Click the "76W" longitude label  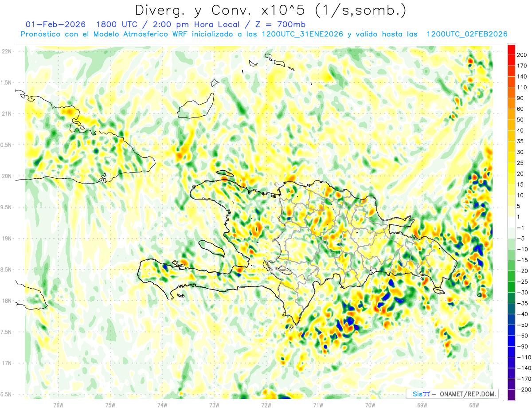coord(58,405)
